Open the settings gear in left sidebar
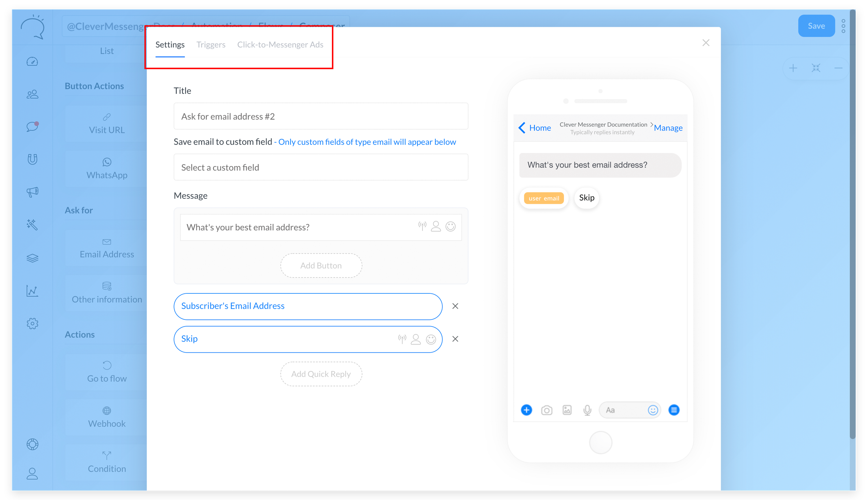Image resolution: width=868 pixels, height=500 pixels. pos(32,324)
